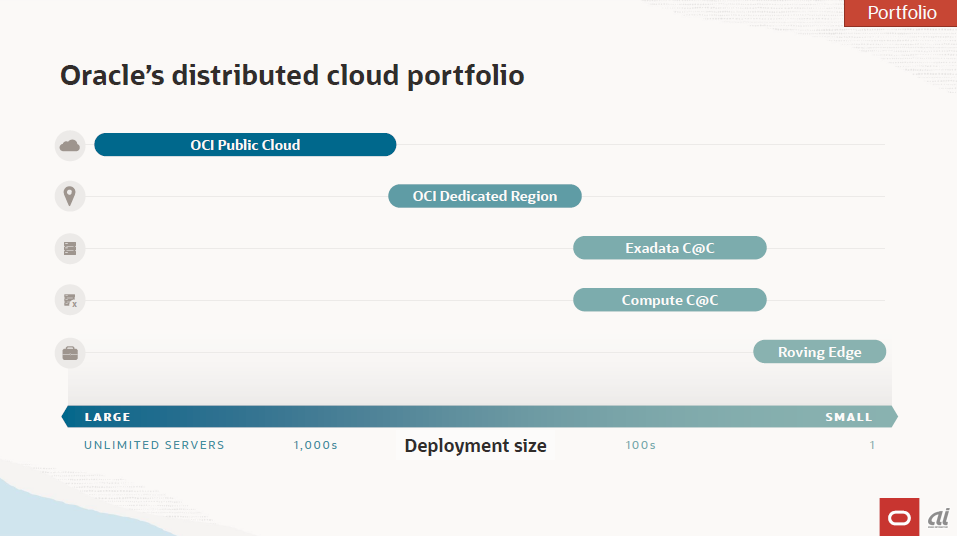This screenshot has width=957, height=536.
Task: Click the SMALL label on the scale
Action: pyautogui.click(x=849, y=417)
